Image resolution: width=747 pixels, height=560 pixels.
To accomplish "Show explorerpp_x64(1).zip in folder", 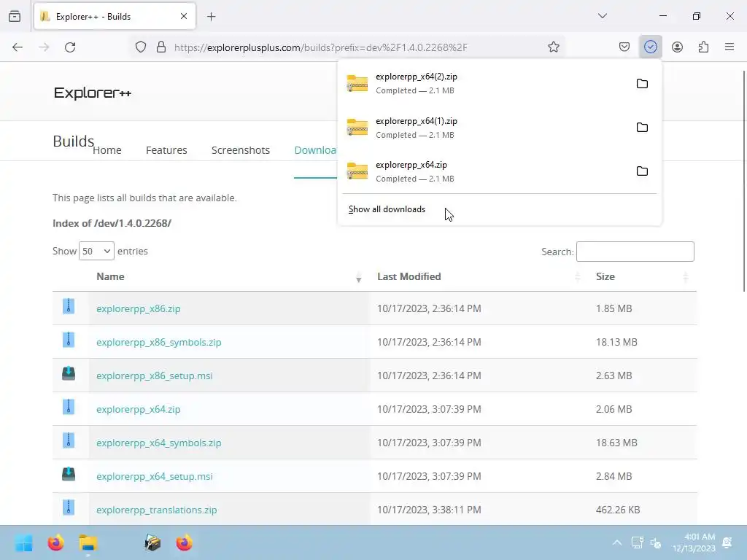I will pyautogui.click(x=642, y=128).
